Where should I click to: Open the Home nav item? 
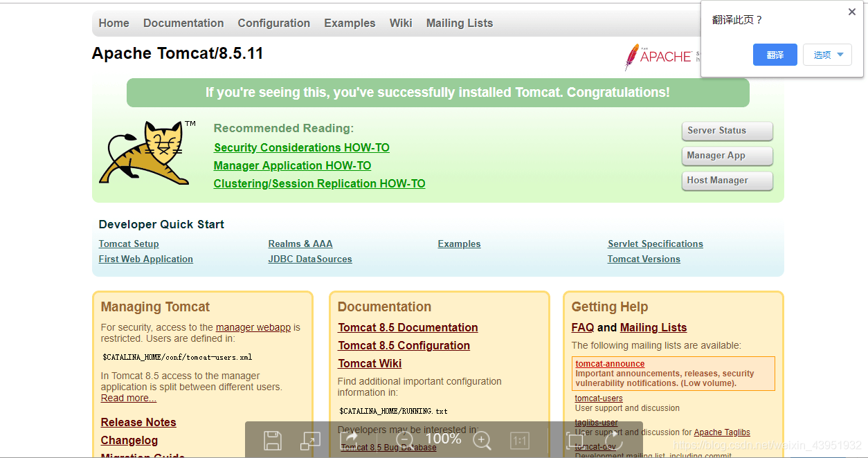(x=114, y=23)
